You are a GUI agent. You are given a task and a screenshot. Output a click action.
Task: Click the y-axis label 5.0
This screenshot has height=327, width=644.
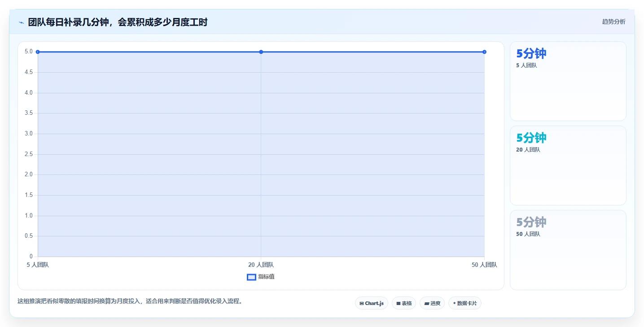coord(29,52)
